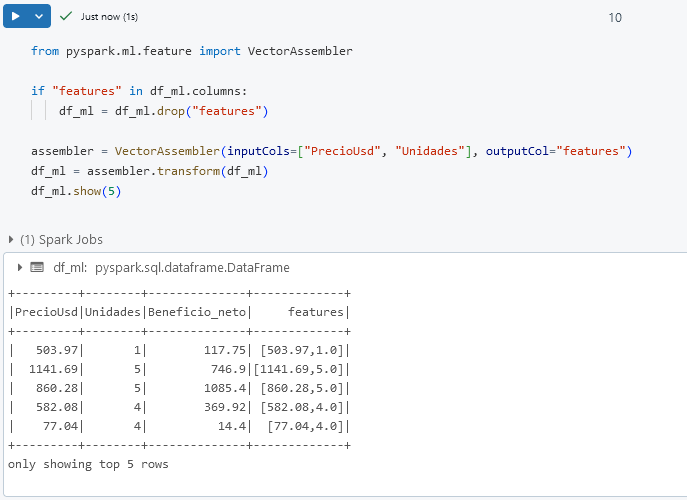The width and height of the screenshot is (687, 500).
Task: Open the run options dropdown arrow
Action: (x=39, y=17)
